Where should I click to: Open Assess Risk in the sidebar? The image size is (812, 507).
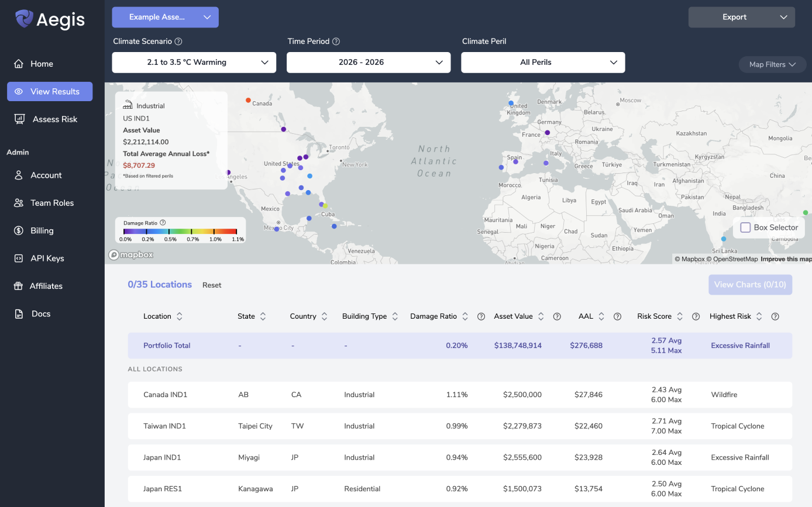tap(55, 119)
